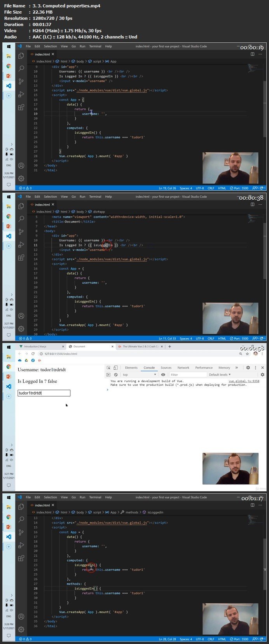The height and width of the screenshot is (644, 269).
Task: Open Explorer in the 00:01:17 VS Code frame
Action: (x=21, y=507)
